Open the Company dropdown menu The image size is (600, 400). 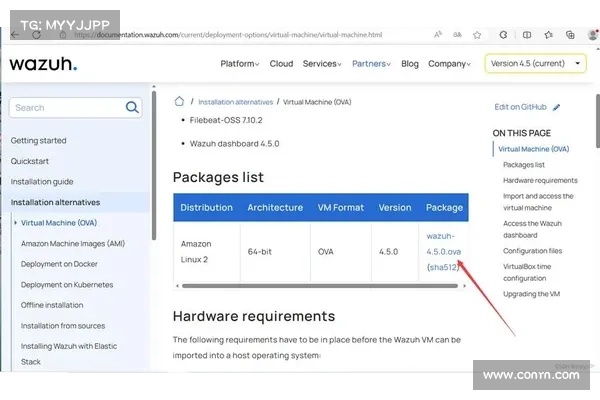(449, 64)
